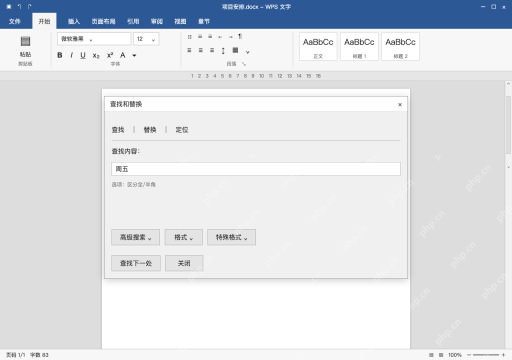Click the Paste (粘贴) icon
The image size is (512, 360).
(x=25, y=41)
